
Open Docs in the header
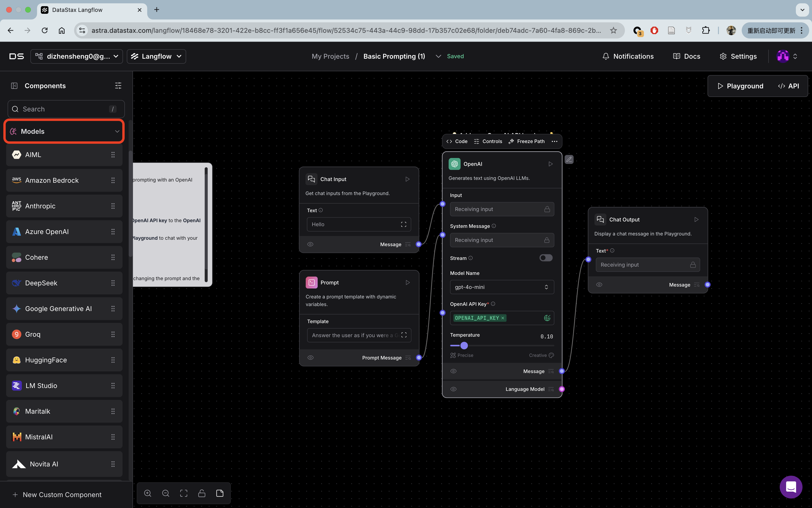pyautogui.click(x=687, y=57)
